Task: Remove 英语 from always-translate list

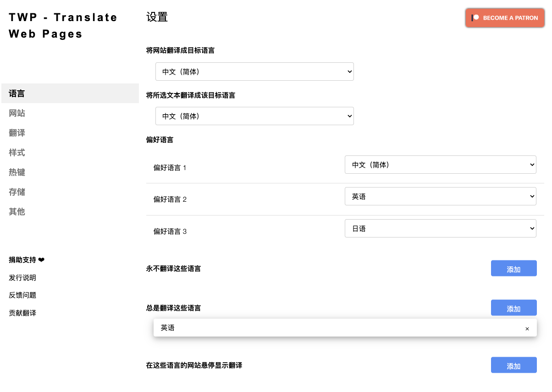Action: coord(527,329)
